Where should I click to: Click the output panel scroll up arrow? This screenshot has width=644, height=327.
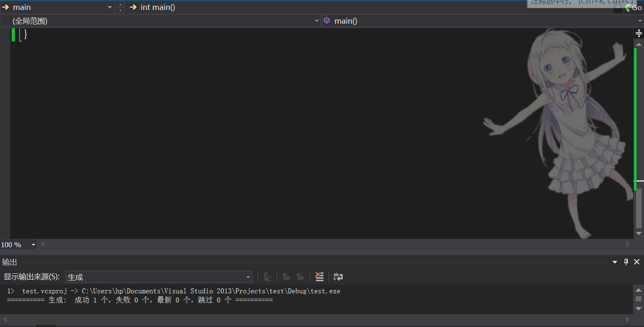(x=639, y=290)
